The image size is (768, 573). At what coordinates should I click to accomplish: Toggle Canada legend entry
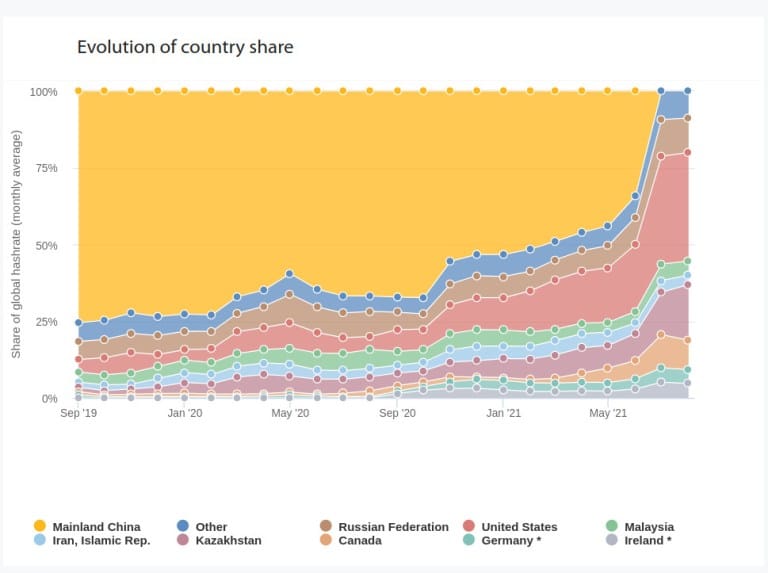[x=350, y=540]
